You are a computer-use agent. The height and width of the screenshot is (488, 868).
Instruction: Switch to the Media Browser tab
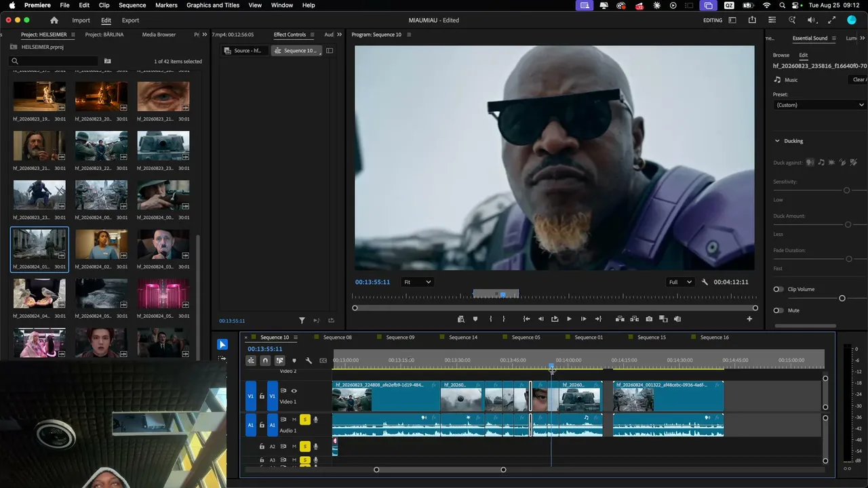coord(159,35)
